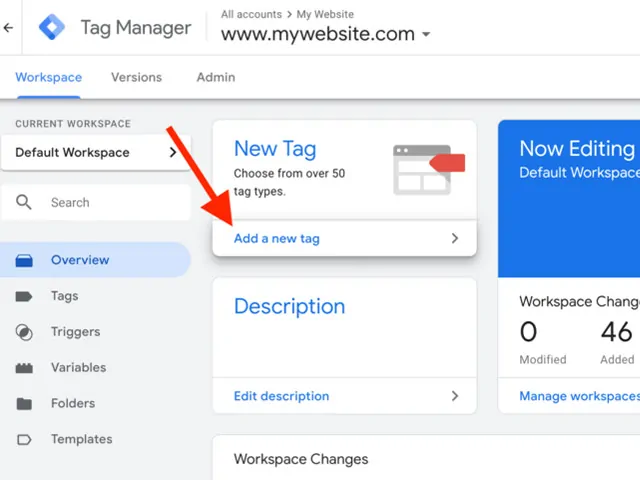Open the www.mywebsite.com container dropdown
This screenshot has width=640, height=480.
click(426, 35)
